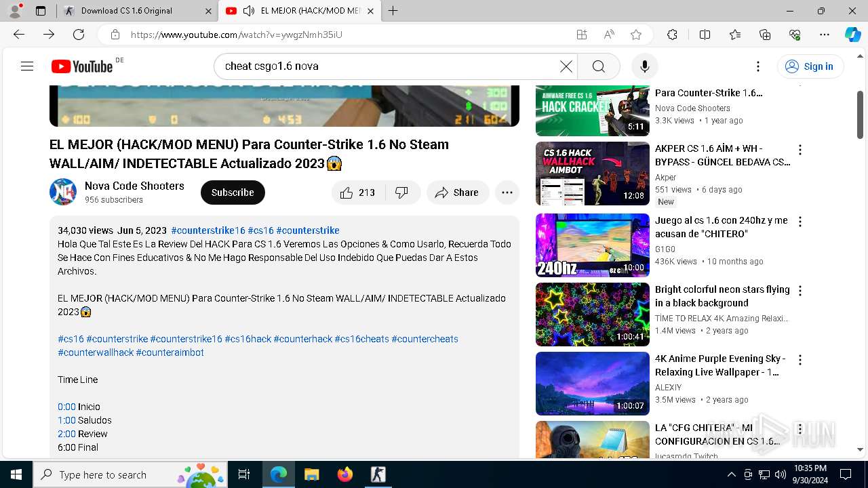Open browser Extensions puzzle icon
Viewport: 868px width, 488px height.
(672, 35)
